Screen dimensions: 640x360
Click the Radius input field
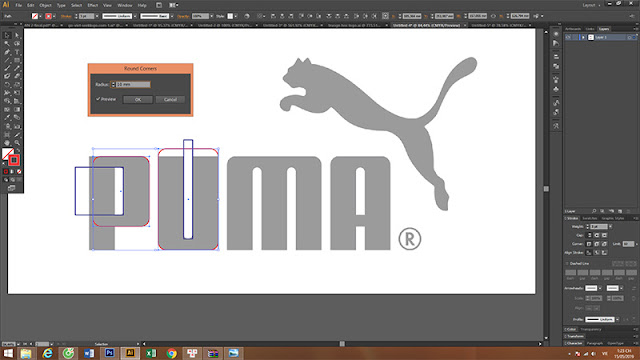(133, 84)
